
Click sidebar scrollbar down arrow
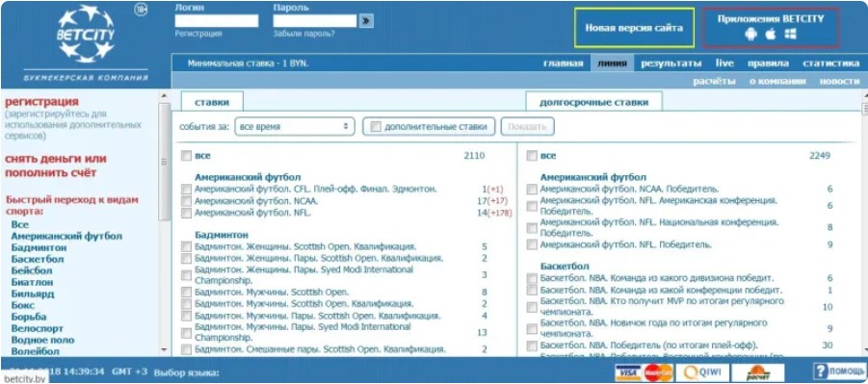click(164, 349)
